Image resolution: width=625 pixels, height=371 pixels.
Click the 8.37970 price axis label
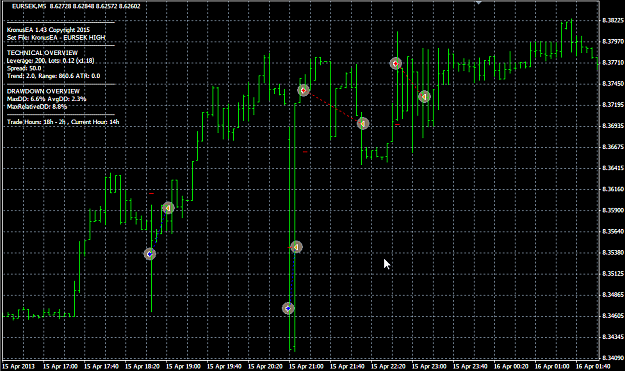pyautogui.click(x=613, y=41)
